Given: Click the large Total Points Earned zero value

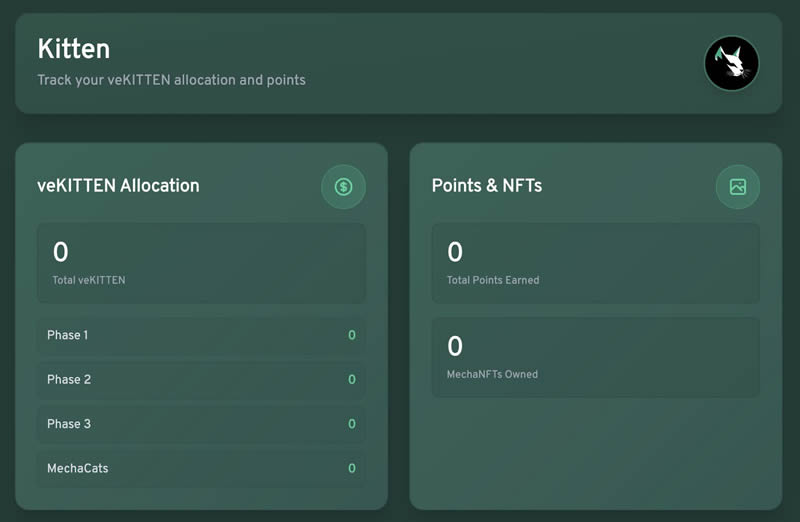Looking at the screenshot, I should [455, 253].
